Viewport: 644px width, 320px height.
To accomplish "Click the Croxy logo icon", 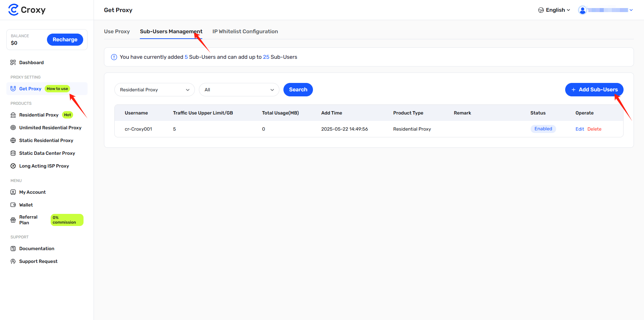I will [13, 10].
